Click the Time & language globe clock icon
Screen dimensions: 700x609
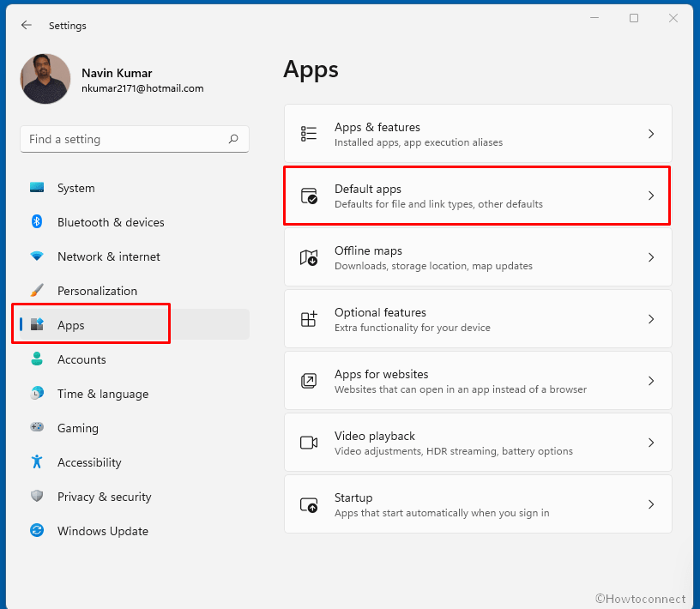pos(37,393)
